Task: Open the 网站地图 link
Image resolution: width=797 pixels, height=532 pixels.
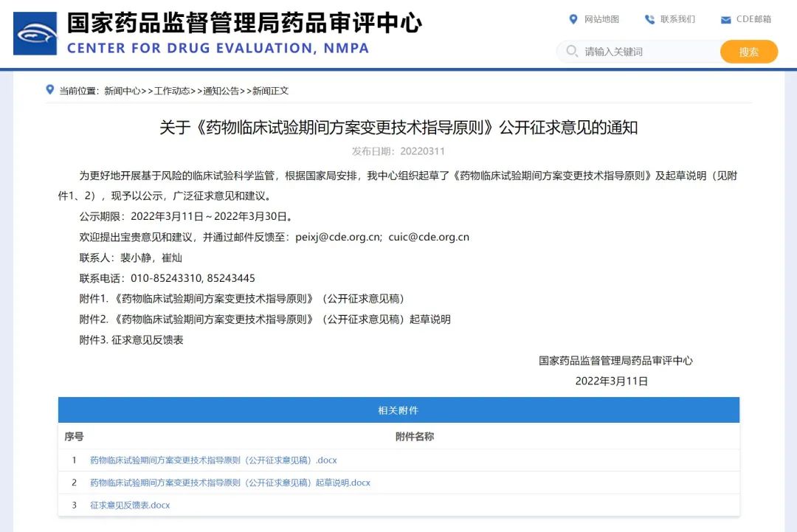Action: pos(601,19)
